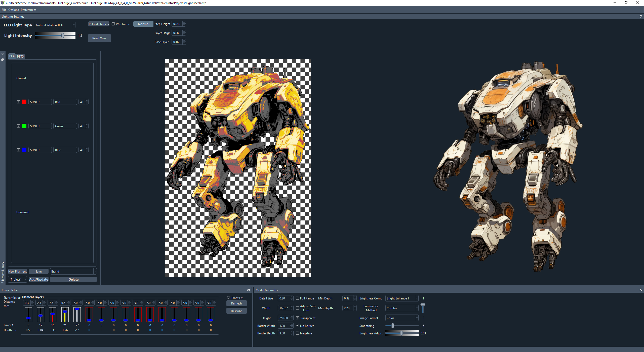Open the Preferences menu
Viewport: 644px width, 352px height.
(28, 10)
